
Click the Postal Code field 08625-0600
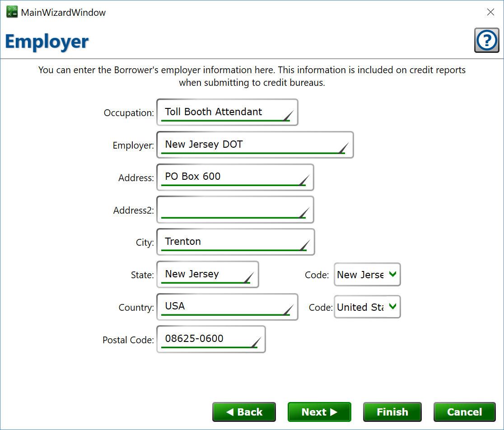[211, 339]
